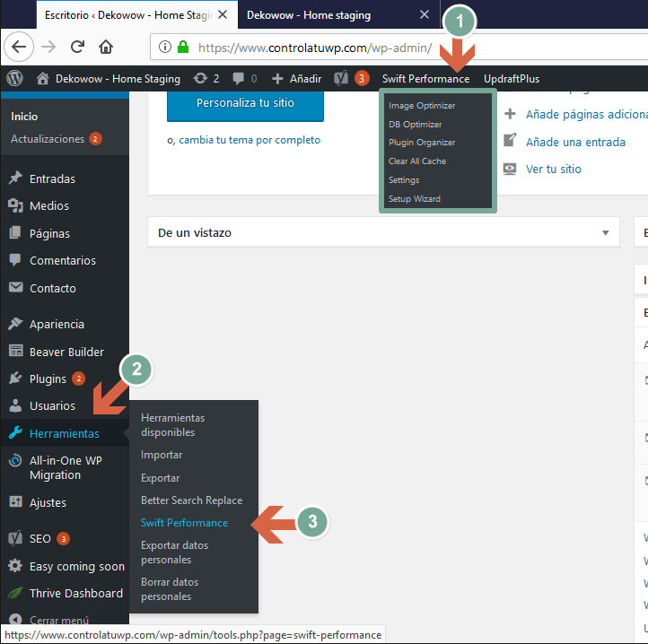The image size is (648, 644).
Task: Open Better Search Replace tool
Action: 192,500
